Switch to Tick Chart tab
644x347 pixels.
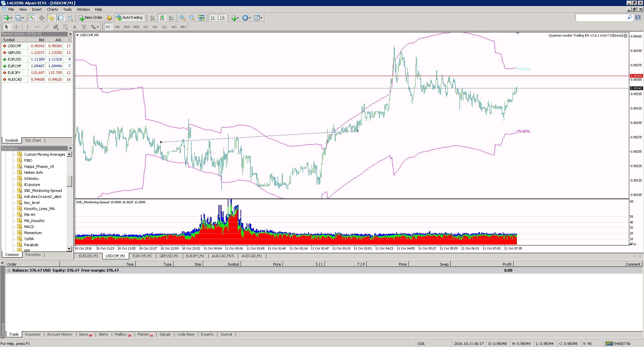33,140
